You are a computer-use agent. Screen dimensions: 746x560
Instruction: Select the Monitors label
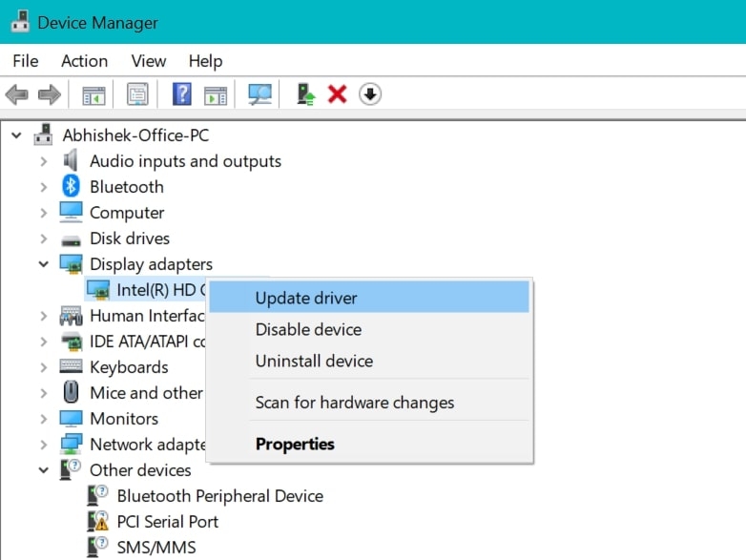click(x=124, y=419)
